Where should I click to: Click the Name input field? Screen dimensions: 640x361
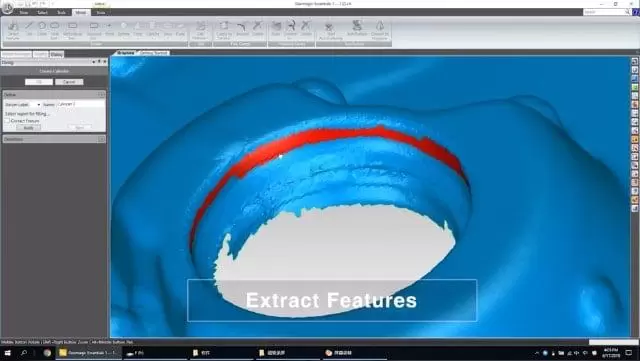coord(81,105)
